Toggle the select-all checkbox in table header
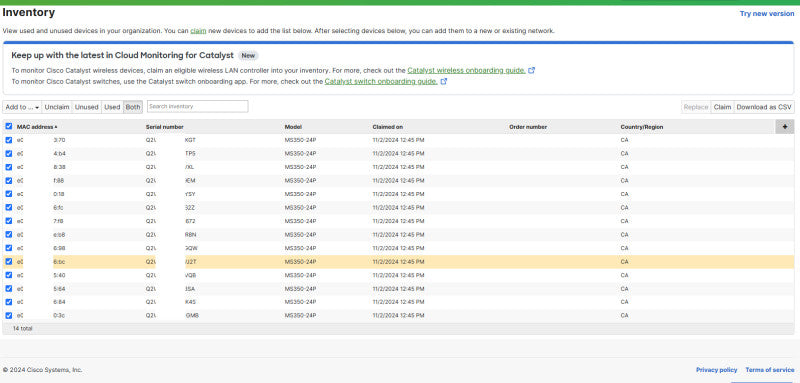Screen dimensions: 800x383 (x=9, y=126)
